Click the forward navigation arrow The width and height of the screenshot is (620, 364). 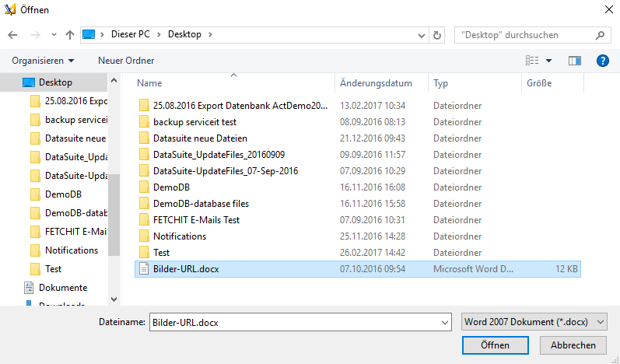point(36,35)
